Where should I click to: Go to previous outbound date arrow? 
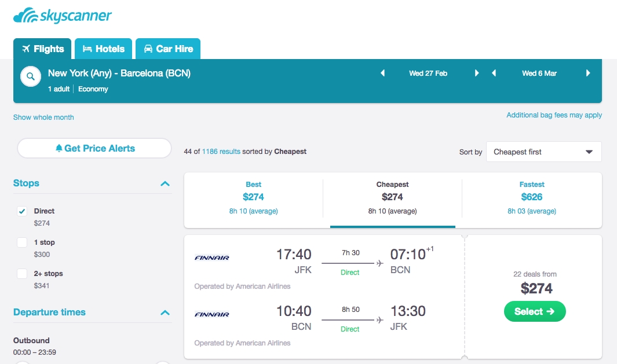[x=382, y=73]
